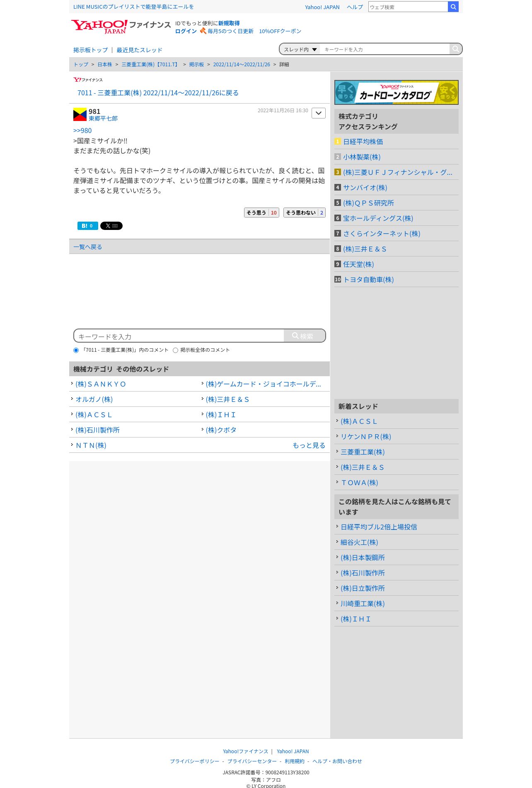Click footer 利用規約 link
The image size is (532, 788).
(x=295, y=761)
